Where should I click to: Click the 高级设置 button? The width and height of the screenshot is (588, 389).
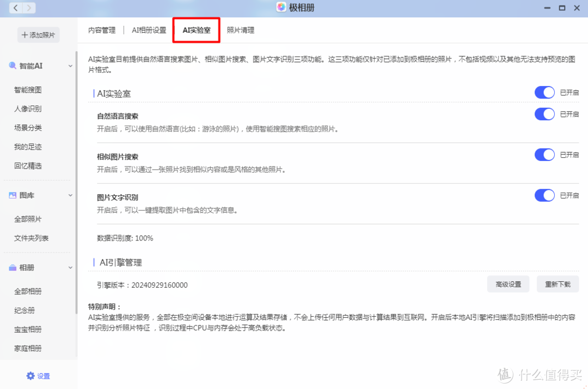pyautogui.click(x=508, y=284)
